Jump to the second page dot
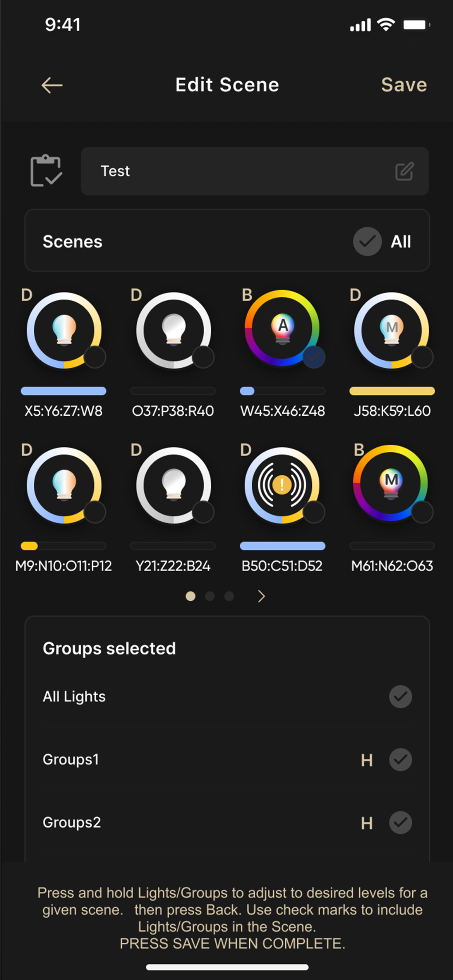The width and height of the screenshot is (453, 980). pos(210,596)
